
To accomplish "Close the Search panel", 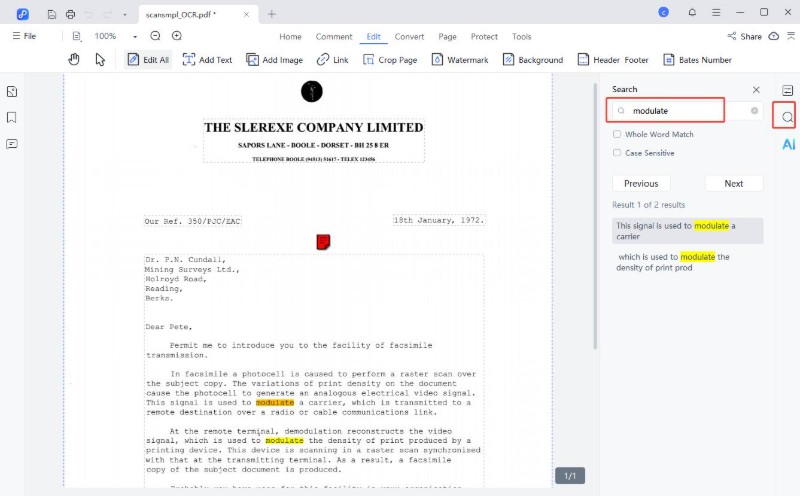I will [x=756, y=90].
